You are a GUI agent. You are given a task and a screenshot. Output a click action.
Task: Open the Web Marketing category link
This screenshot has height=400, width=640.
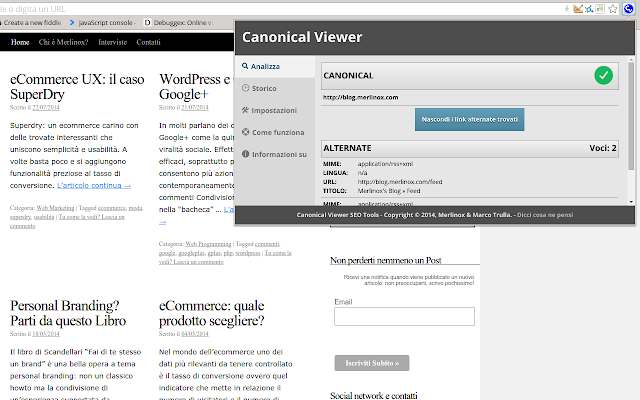[x=56, y=208]
